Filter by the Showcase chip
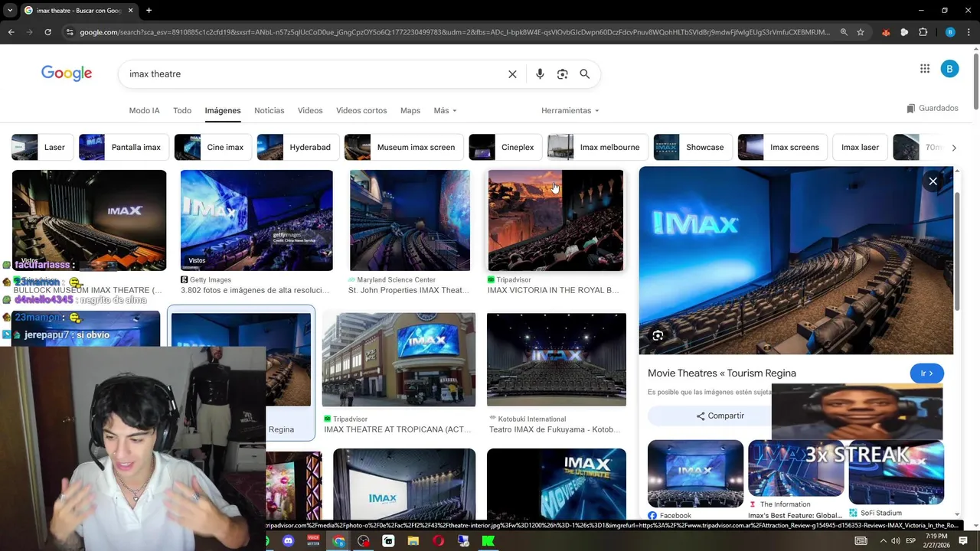 coord(693,147)
